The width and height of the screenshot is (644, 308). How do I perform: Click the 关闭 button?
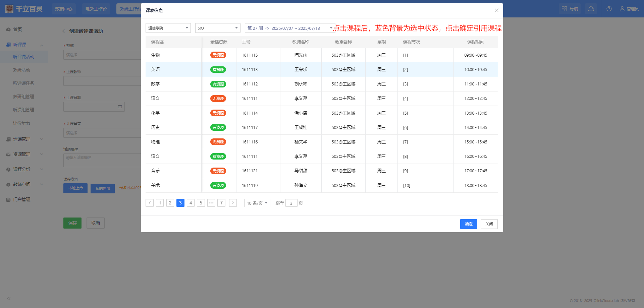489,224
